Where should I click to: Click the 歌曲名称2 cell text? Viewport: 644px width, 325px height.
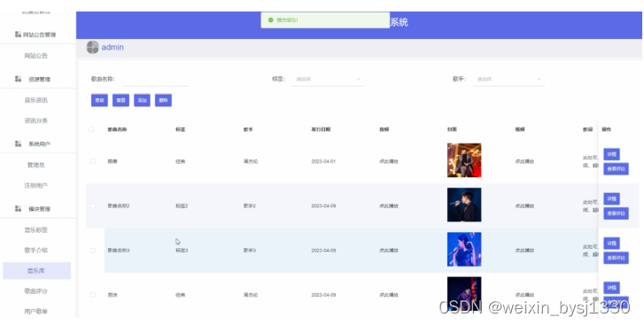tap(119, 206)
